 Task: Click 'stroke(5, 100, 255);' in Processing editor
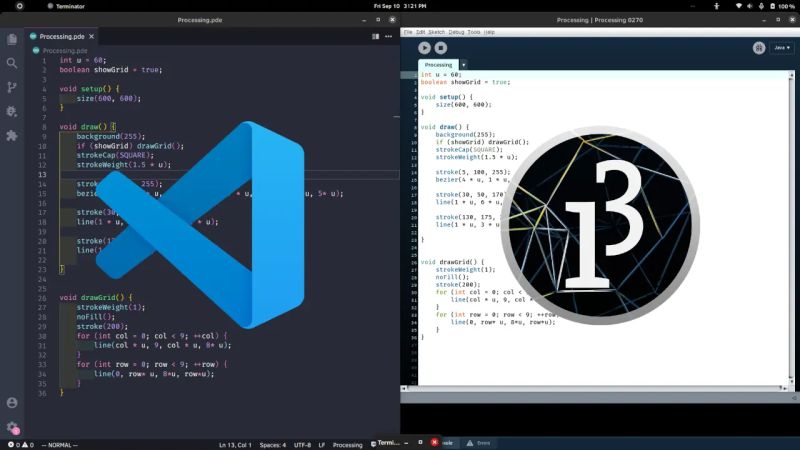(472, 172)
